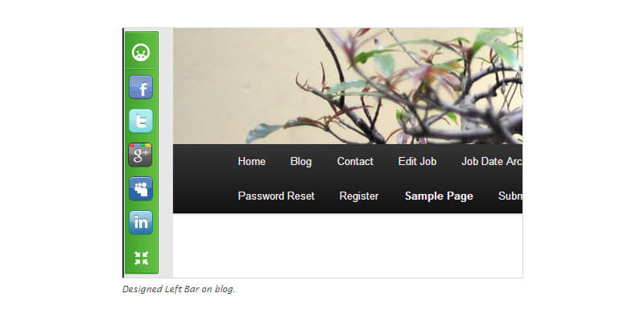Screen dimensions: 644x322
Task: Click the Google Plus share icon
Action: coord(140,155)
